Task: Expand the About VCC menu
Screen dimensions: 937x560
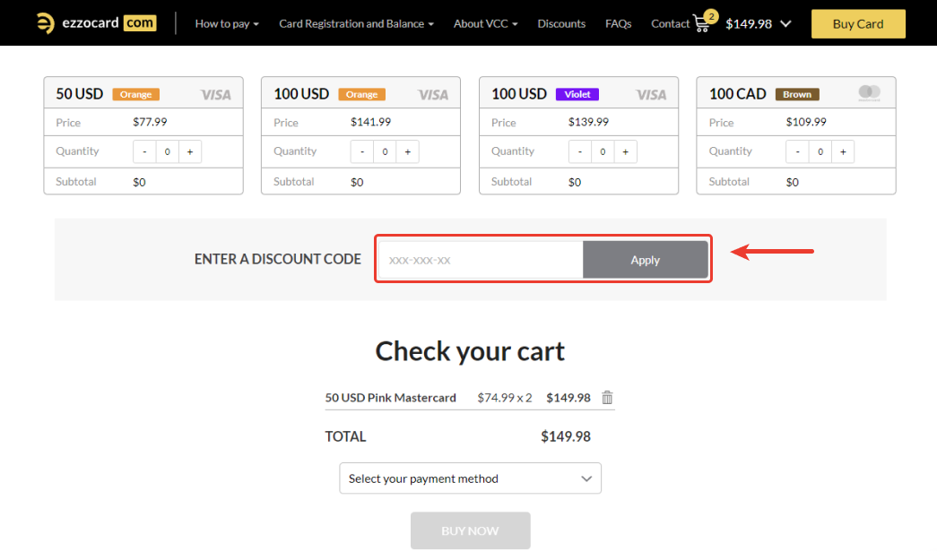Action: click(485, 23)
